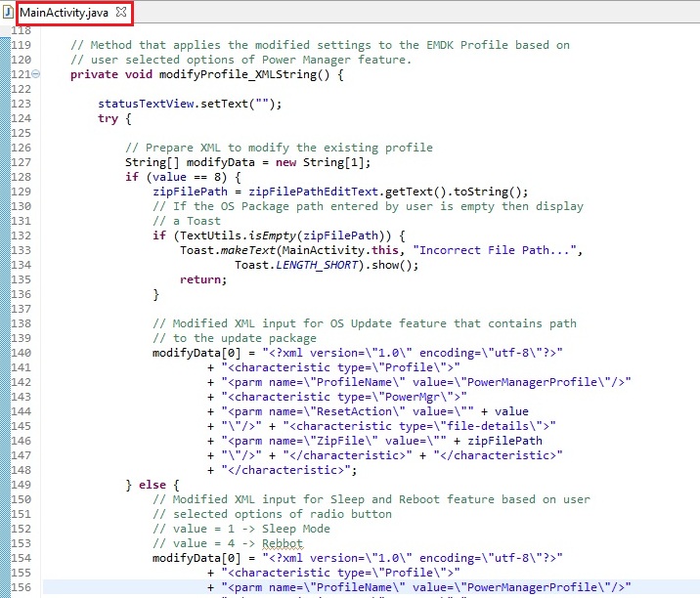Image resolution: width=700 pixels, height=598 pixels.
Task: Click the Java file icon on the tab
Action: (11, 13)
